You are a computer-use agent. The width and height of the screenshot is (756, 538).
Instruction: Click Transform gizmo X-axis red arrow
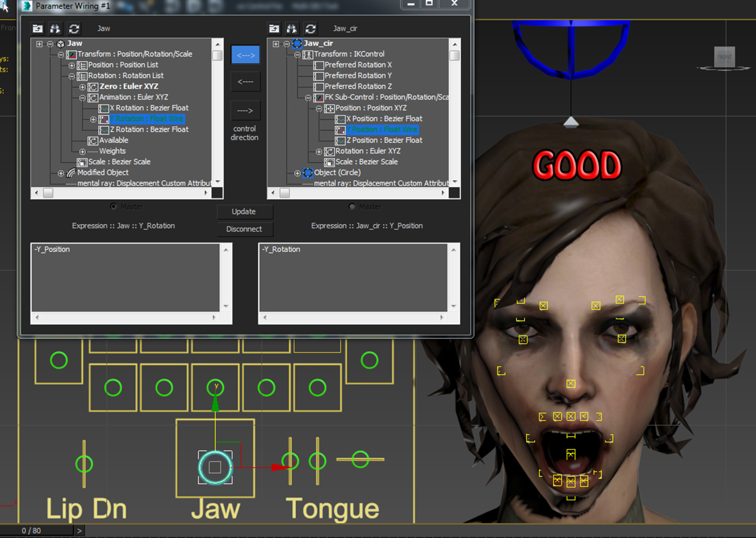pos(280,467)
